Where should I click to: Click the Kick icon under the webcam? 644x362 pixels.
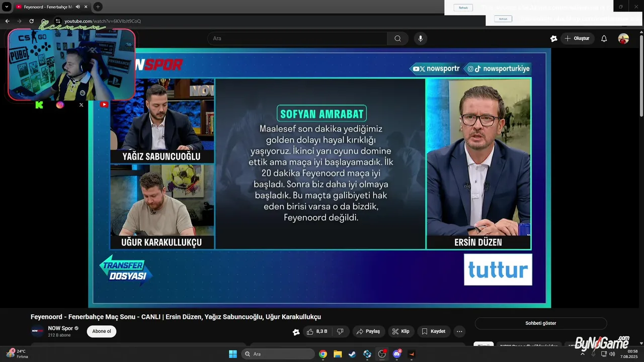coord(39,105)
